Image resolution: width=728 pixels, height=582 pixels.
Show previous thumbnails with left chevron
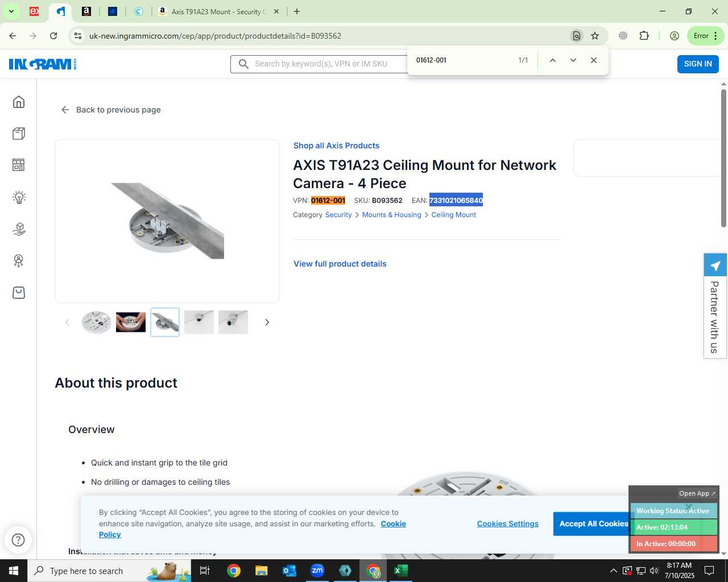67,322
